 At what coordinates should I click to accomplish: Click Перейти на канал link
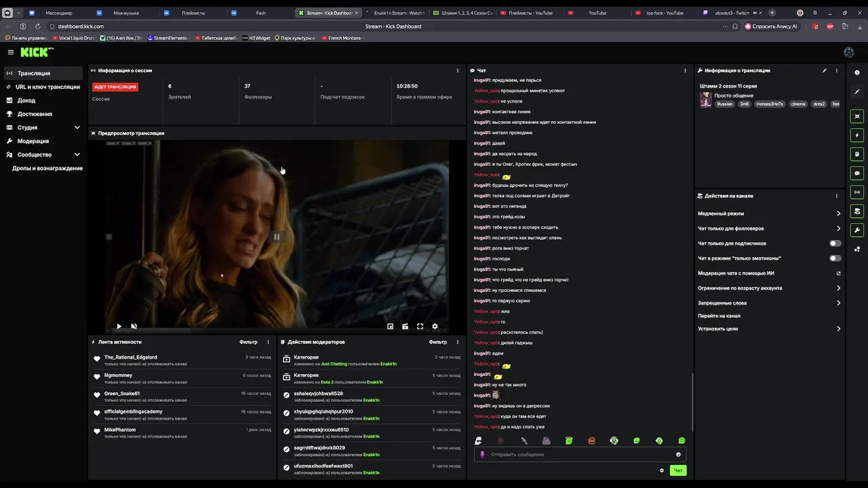pyautogui.click(x=719, y=316)
